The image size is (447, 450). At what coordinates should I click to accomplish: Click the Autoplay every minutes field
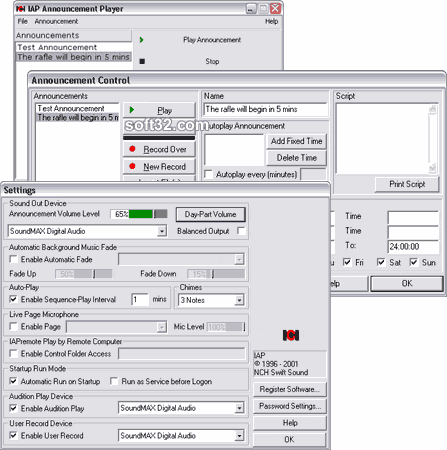[313, 174]
